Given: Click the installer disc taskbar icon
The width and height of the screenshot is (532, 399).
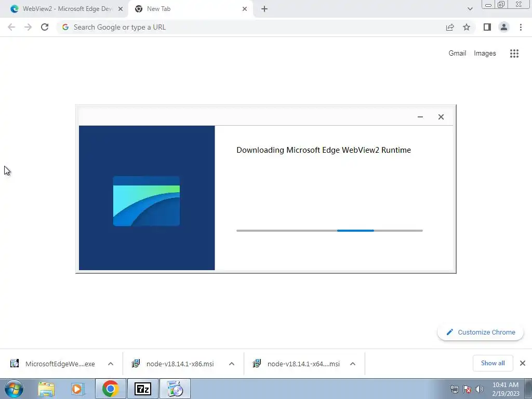Looking at the screenshot, I should tap(175, 389).
